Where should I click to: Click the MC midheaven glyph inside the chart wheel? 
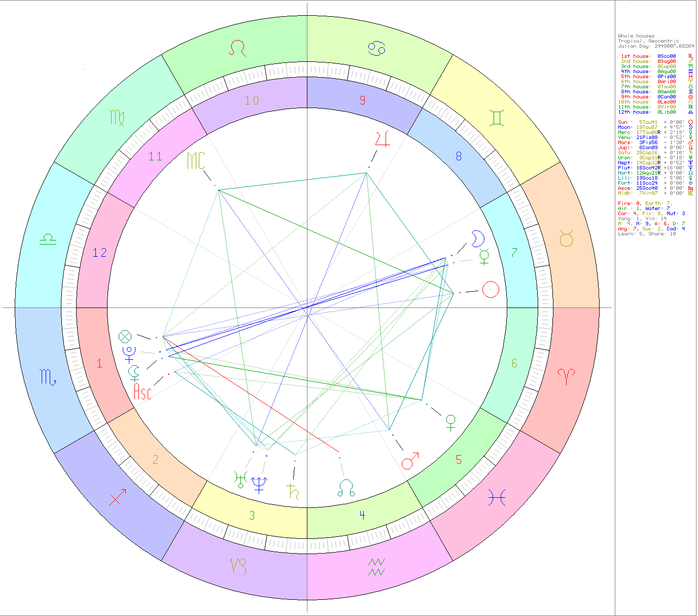coord(196,161)
